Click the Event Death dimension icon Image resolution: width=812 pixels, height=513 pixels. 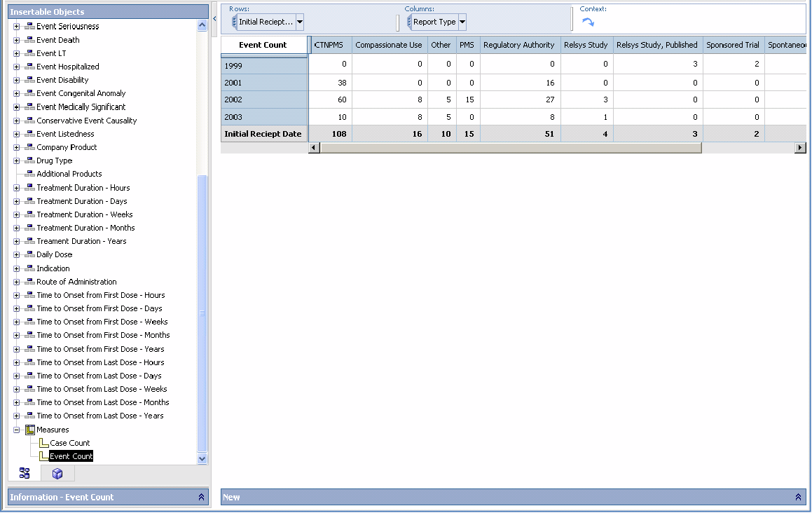30,40
